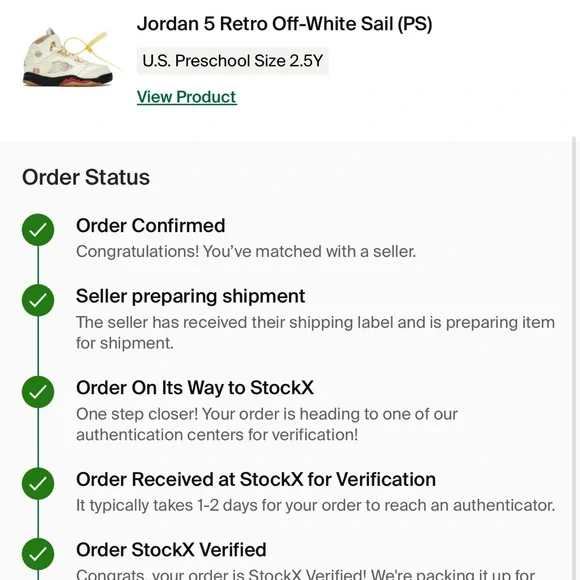The height and width of the screenshot is (580, 580).
Task: Click the Congratulations matched with a seller text
Action: (x=246, y=252)
